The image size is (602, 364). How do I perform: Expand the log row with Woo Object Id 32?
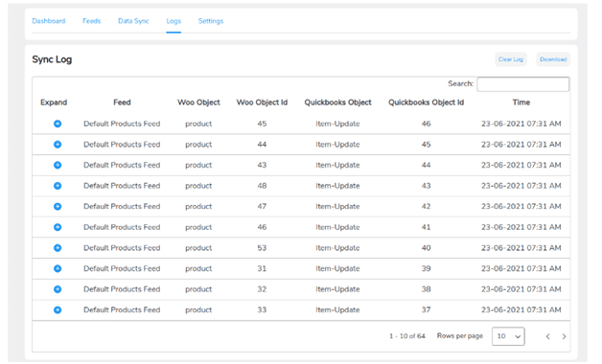pos(58,289)
